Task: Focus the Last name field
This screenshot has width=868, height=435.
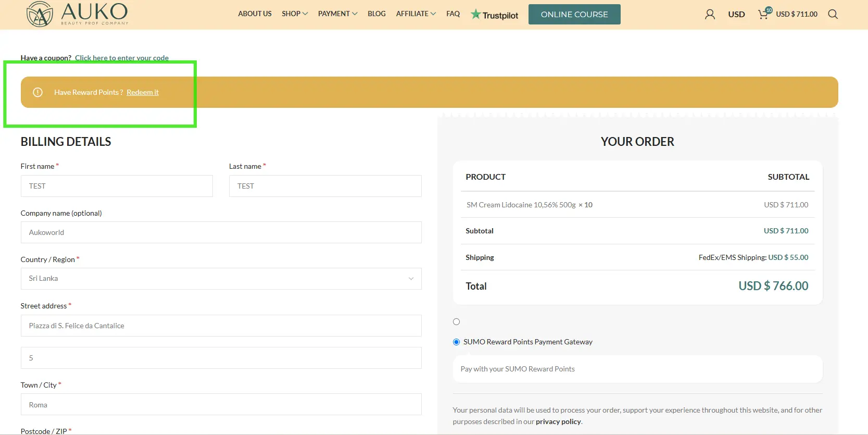Action: point(325,186)
